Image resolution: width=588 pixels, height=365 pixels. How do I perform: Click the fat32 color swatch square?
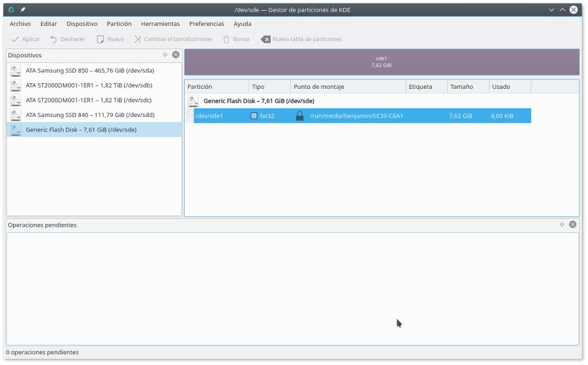(x=254, y=116)
